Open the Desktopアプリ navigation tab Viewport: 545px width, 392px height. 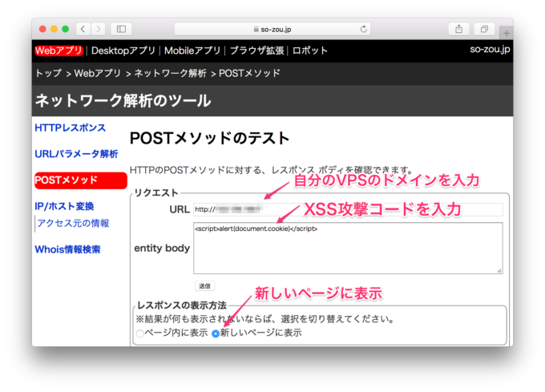(123, 51)
